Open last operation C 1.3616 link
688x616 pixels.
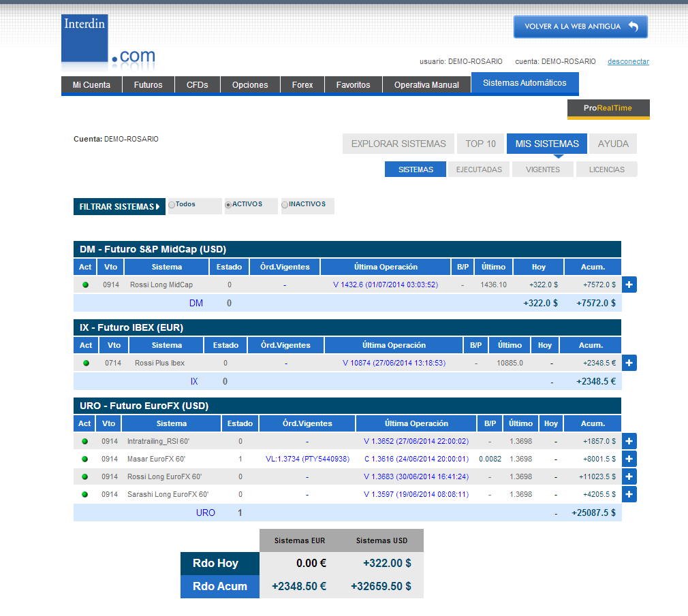[416, 459]
